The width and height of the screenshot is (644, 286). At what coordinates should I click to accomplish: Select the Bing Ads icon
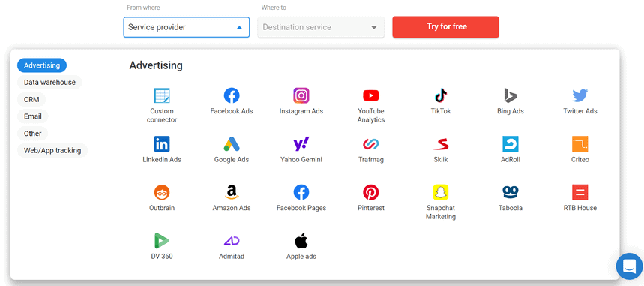(x=510, y=95)
